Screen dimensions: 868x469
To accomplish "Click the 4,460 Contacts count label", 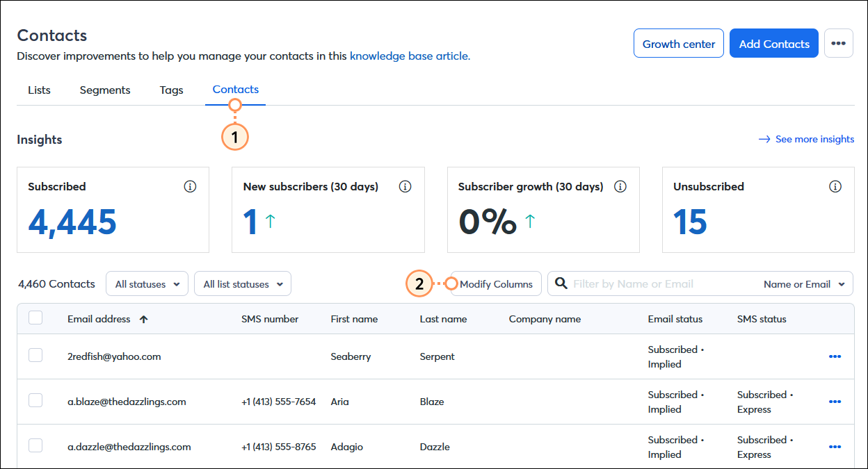I will coord(56,283).
